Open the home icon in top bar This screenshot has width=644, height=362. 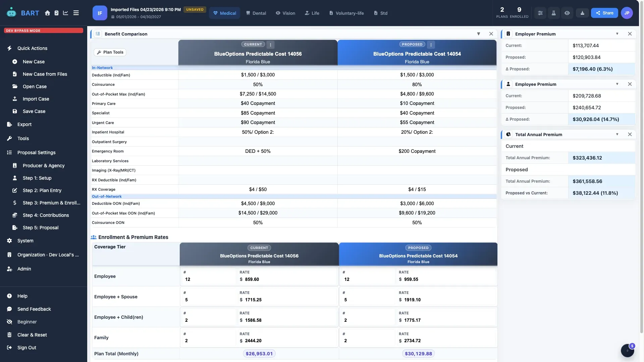[47, 13]
